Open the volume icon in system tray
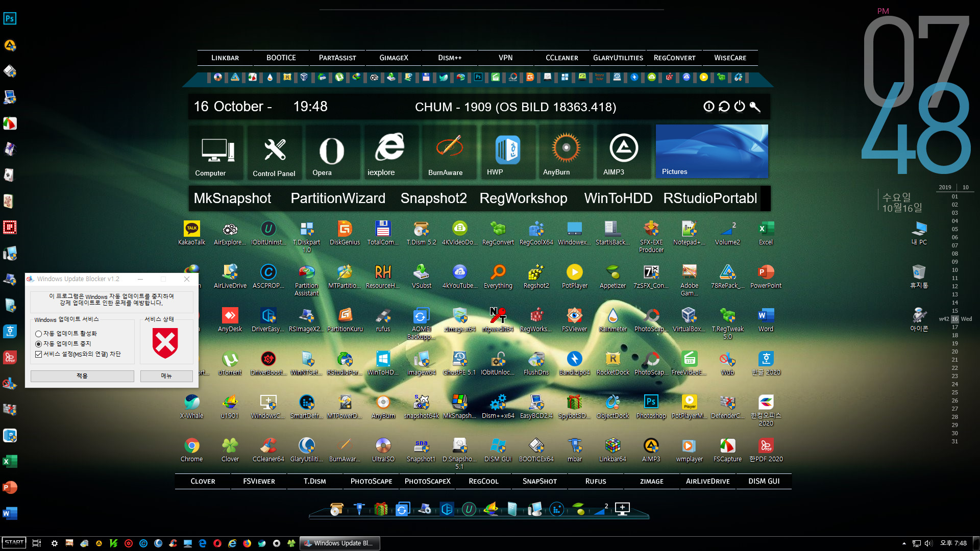Image resolution: width=980 pixels, height=551 pixels. (x=928, y=543)
